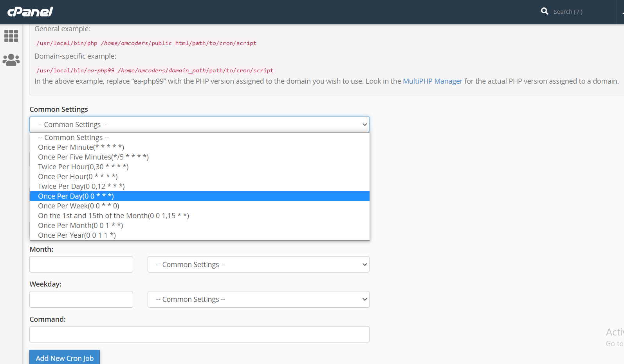Expand the Month common settings dropdown
The height and width of the screenshot is (364, 624).
(x=258, y=265)
